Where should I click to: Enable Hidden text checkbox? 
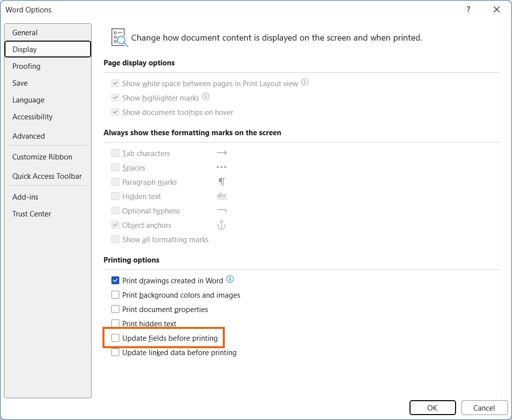(x=115, y=196)
